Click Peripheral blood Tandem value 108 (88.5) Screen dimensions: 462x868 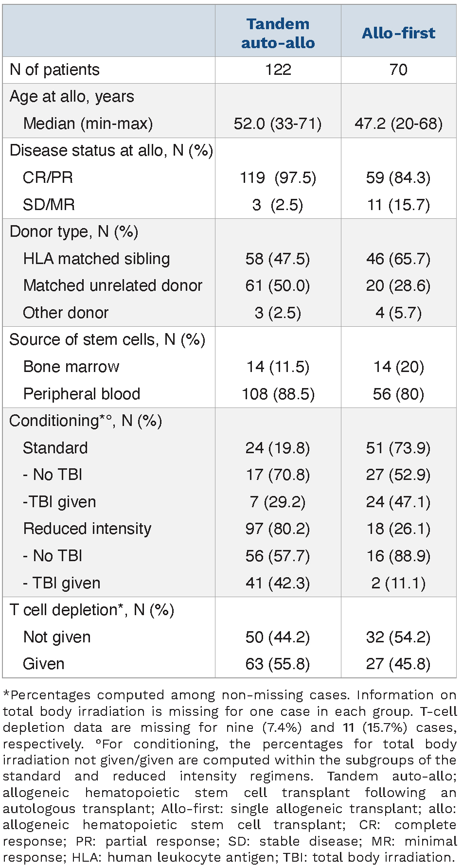click(x=278, y=394)
